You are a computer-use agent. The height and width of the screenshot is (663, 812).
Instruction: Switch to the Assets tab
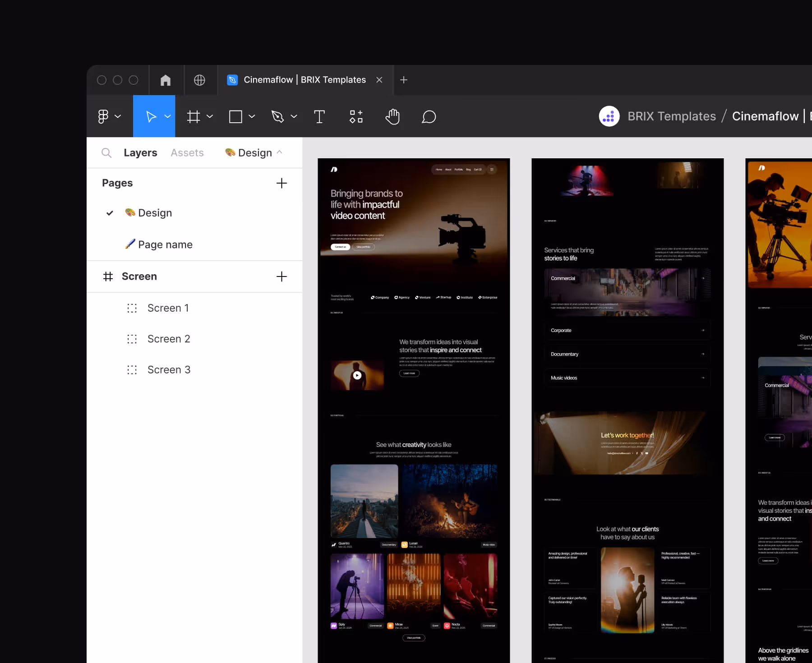pyautogui.click(x=187, y=152)
